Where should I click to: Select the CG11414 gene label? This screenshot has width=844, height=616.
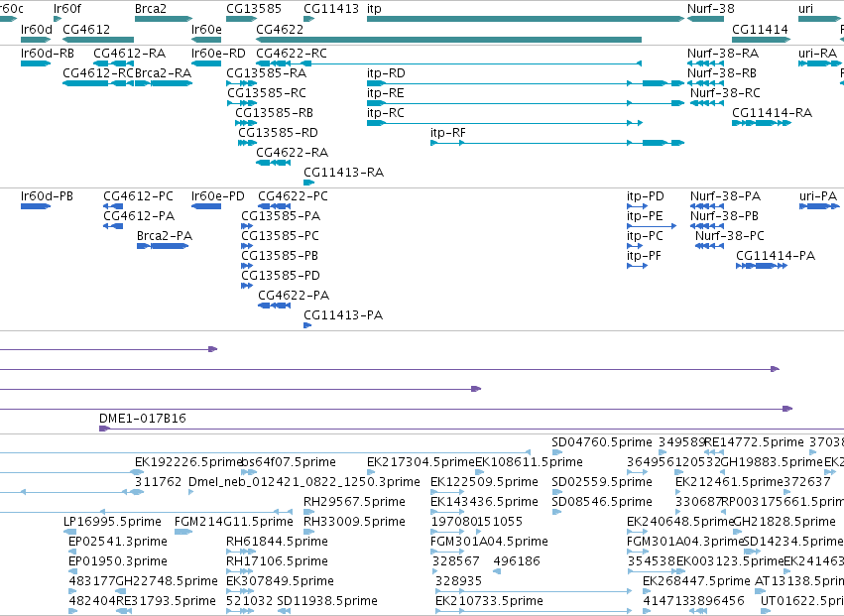coord(760,29)
